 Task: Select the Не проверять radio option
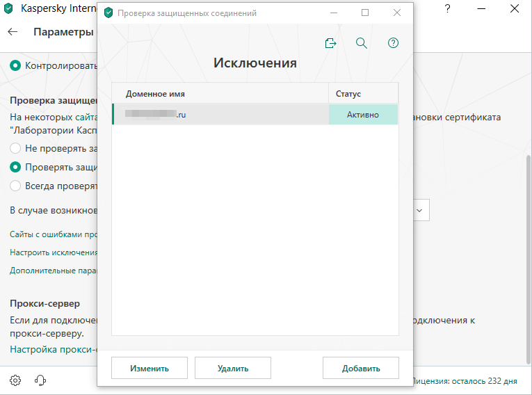(15, 148)
